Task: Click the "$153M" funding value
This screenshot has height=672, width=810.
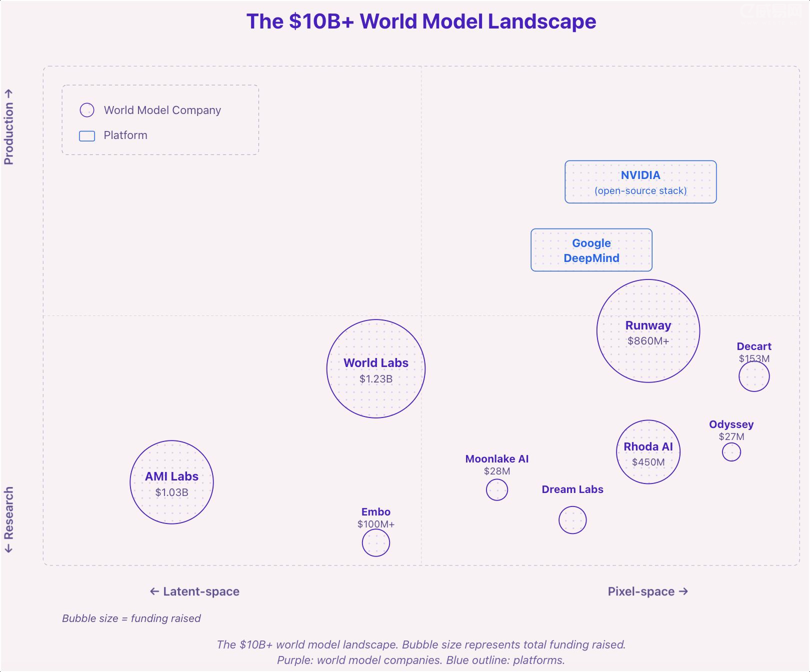Action: tap(754, 358)
